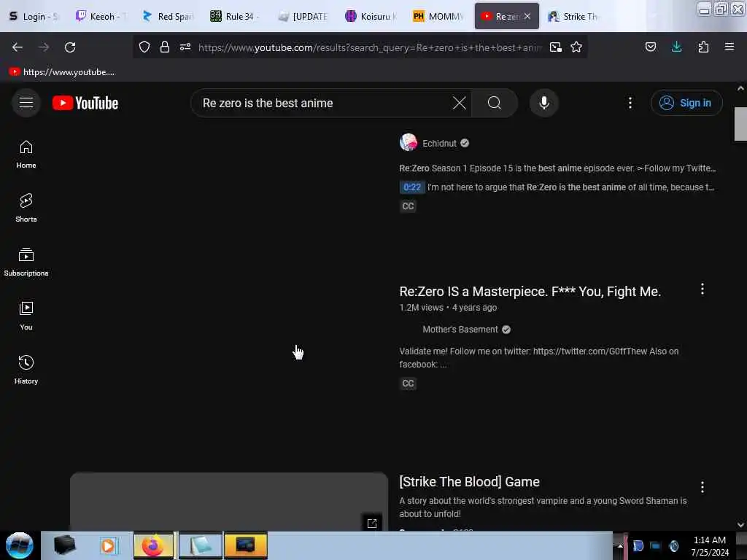Switch to the Keeoh Twitch tab

101,17
